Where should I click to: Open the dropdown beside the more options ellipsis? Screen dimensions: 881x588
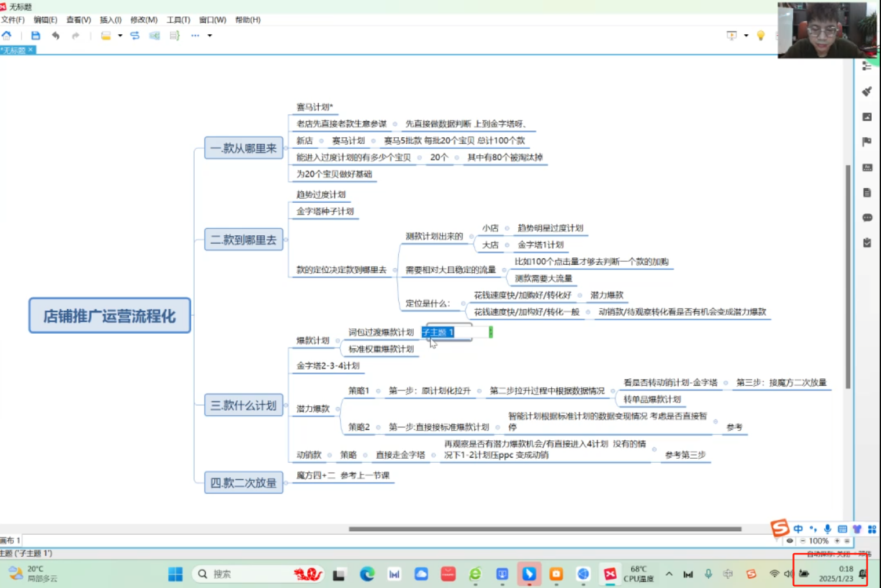[x=210, y=35]
